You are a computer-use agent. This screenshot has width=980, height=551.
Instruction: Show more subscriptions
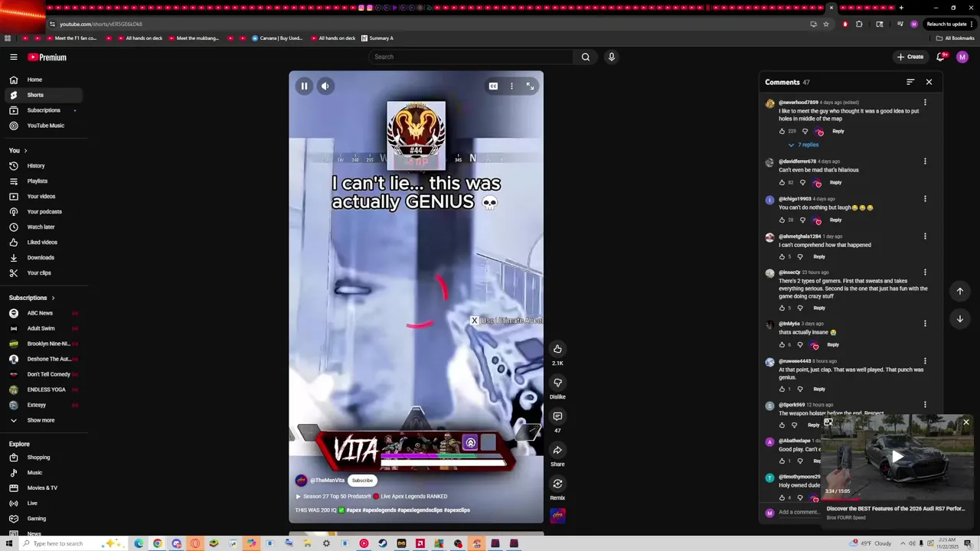coord(44,420)
